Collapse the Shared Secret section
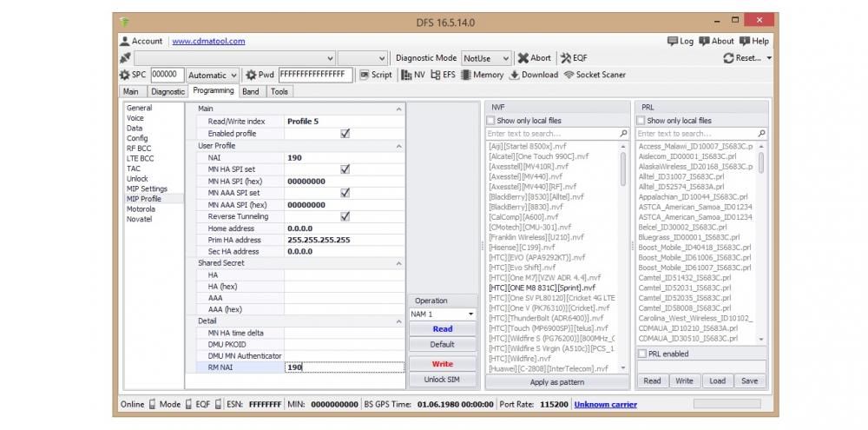The width and height of the screenshot is (868, 430). coord(399,263)
